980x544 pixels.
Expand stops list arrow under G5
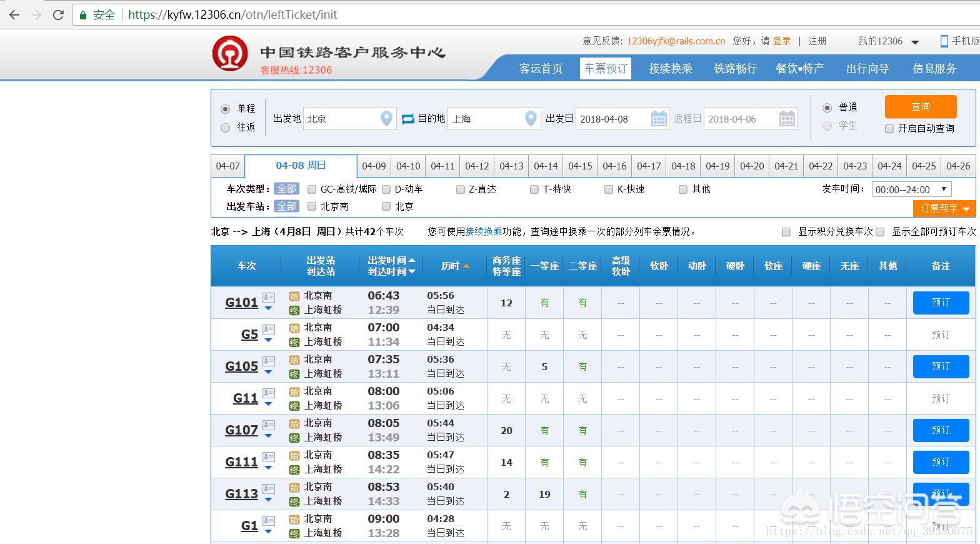[x=268, y=340]
